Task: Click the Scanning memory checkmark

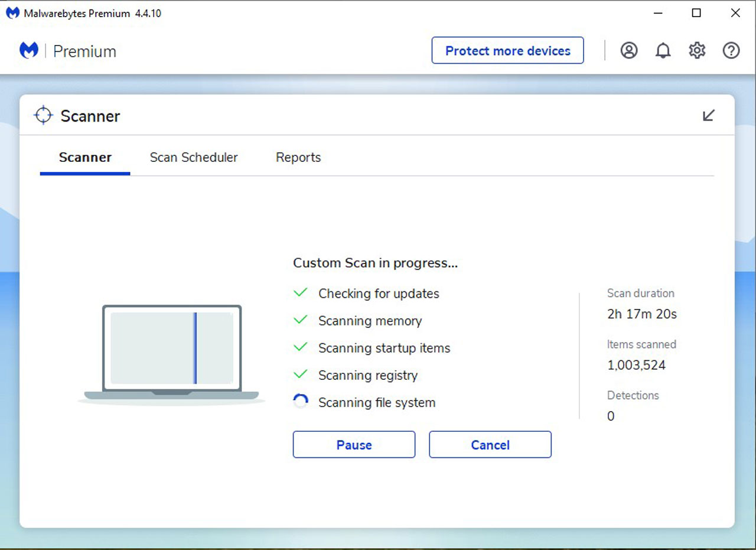Action: [300, 320]
